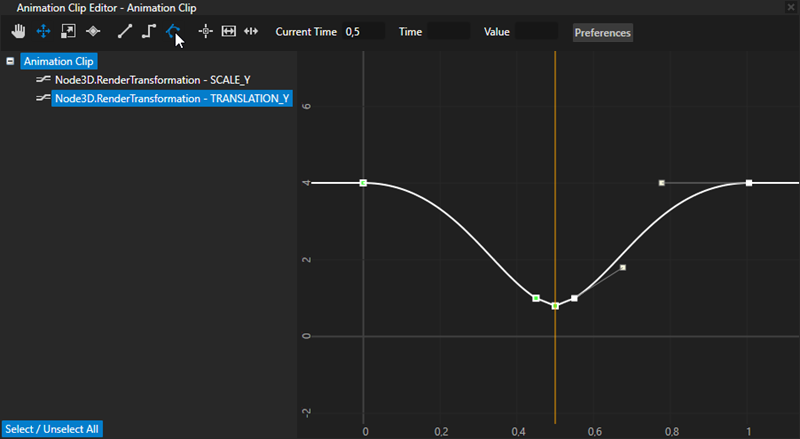Select the Pan hand tool
The height and width of the screenshot is (439, 800).
(x=18, y=32)
